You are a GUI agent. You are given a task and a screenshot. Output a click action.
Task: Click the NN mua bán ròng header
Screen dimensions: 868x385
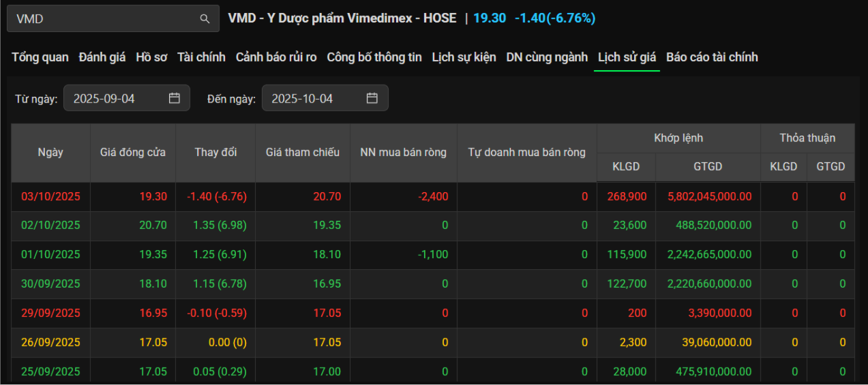coord(403,152)
